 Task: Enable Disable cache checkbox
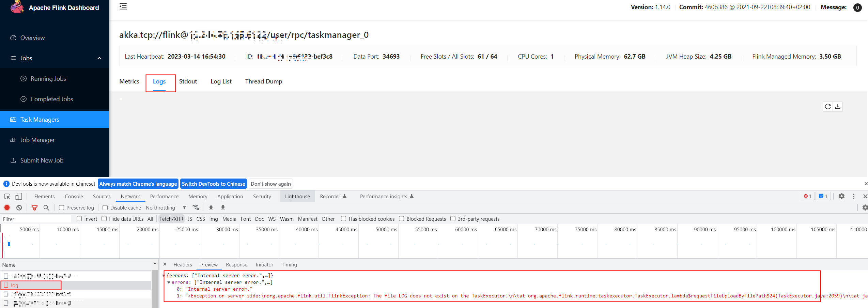click(x=105, y=207)
